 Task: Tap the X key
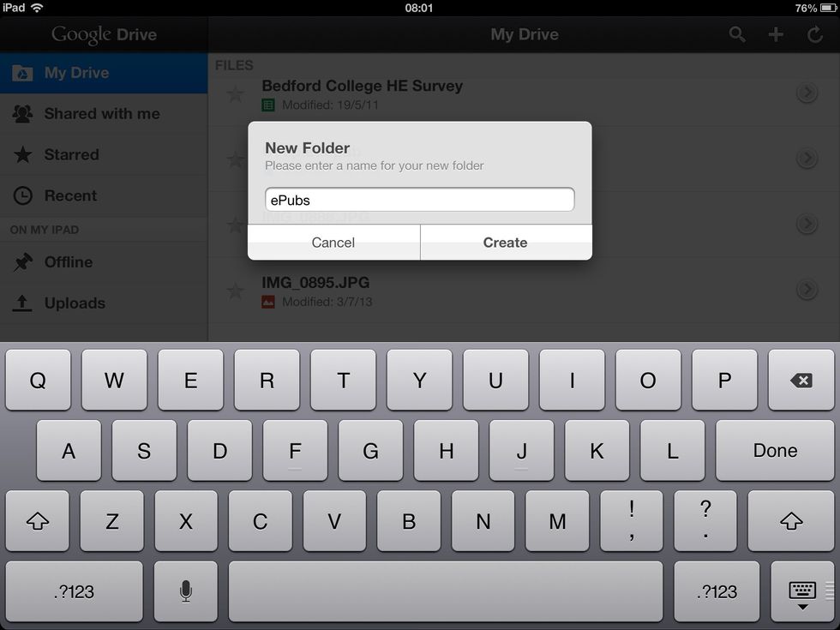tap(186, 521)
